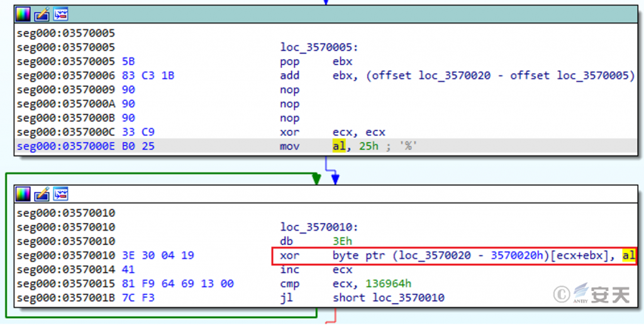Screen dimensions: 644x325
Task: Click the 3Eh value
Action: click(343, 241)
